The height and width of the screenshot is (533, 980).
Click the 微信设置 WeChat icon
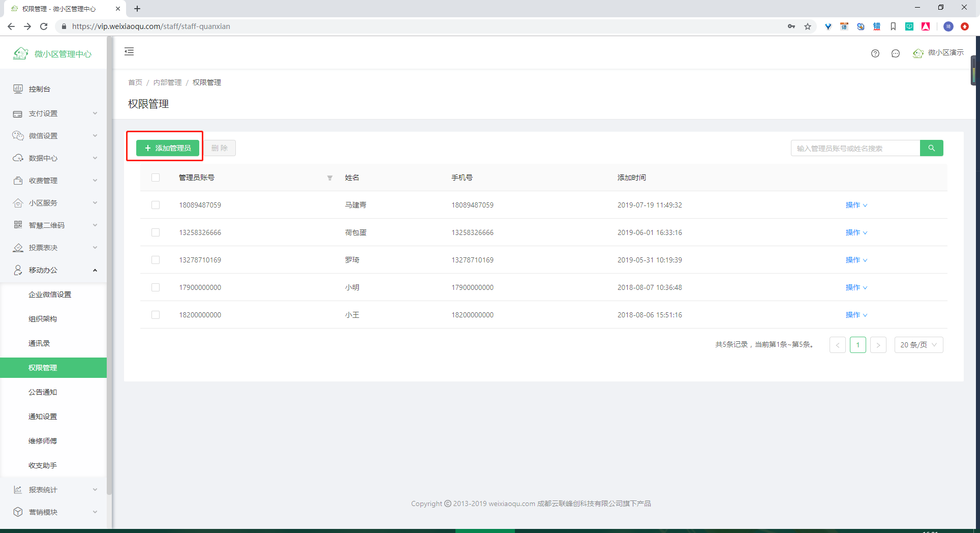click(x=18, y=136)
